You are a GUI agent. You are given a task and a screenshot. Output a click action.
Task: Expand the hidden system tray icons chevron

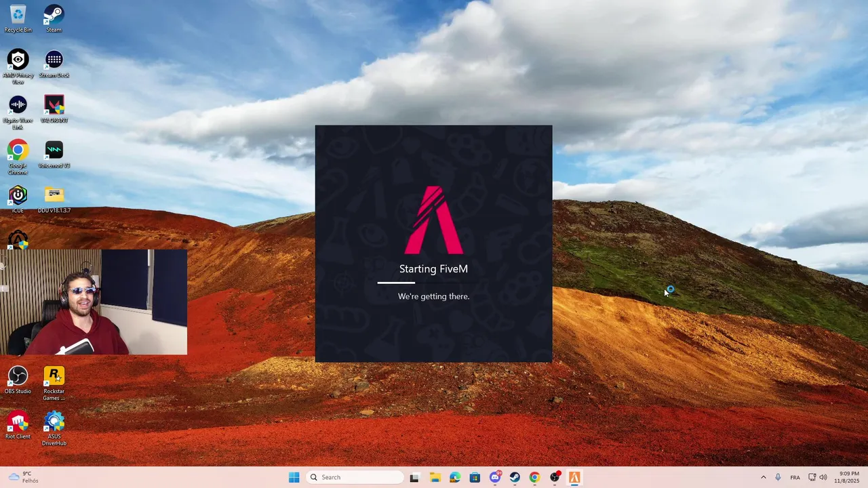(763, 477)
